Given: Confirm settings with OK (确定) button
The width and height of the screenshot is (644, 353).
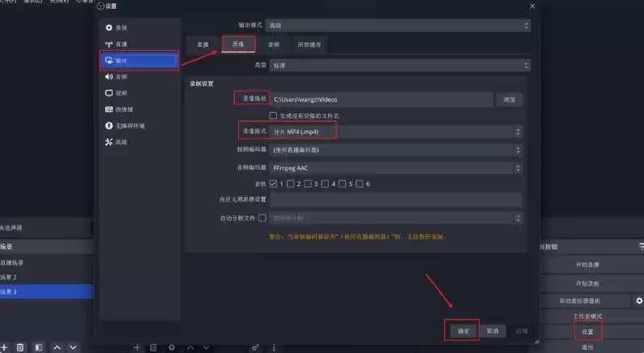Looking at the screenshot, I should coord(463,331).
